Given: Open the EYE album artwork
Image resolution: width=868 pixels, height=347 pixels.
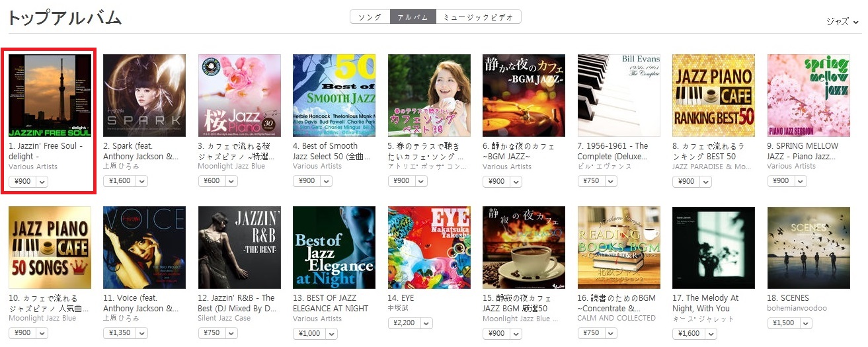Looking at the screenshot, I should (429, 247).
